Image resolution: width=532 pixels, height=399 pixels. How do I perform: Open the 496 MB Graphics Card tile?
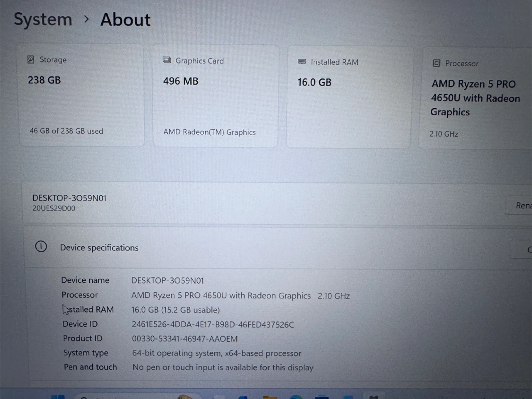coord(215,97)
